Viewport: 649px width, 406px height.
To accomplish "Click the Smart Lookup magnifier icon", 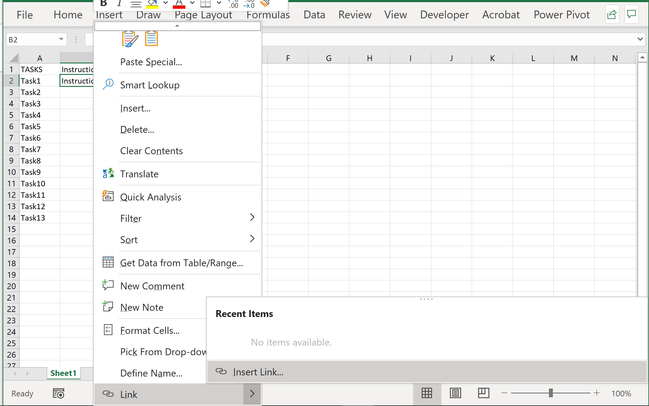I will (x=108, y=84).
